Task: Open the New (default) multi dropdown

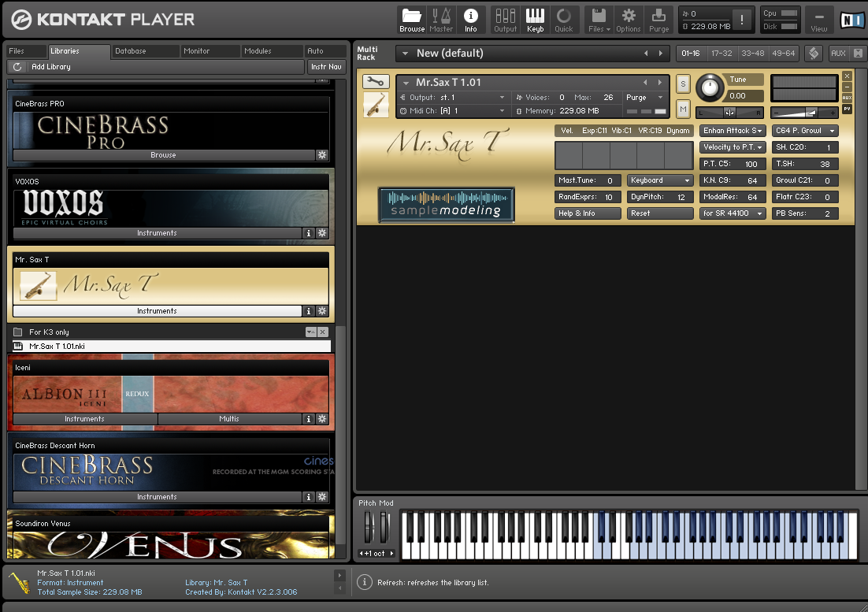Action: 405,54
